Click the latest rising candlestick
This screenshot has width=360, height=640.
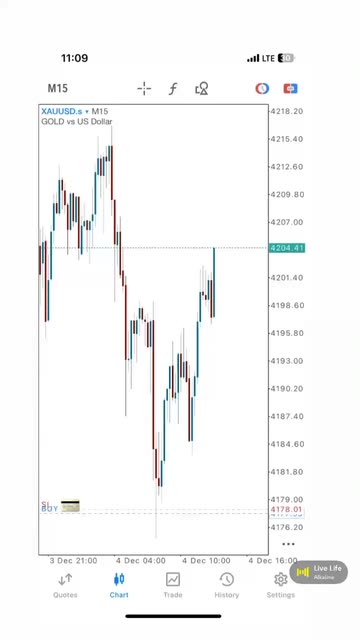click(213, 282)
